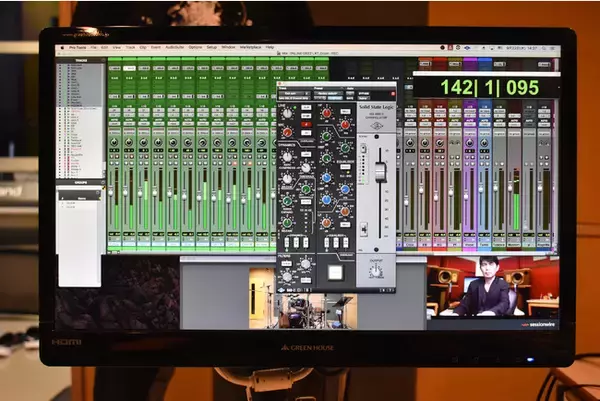Click the Output knob on the SSL plugin
The width and height of the screenshot is (600, 401).
click(376, 270)
